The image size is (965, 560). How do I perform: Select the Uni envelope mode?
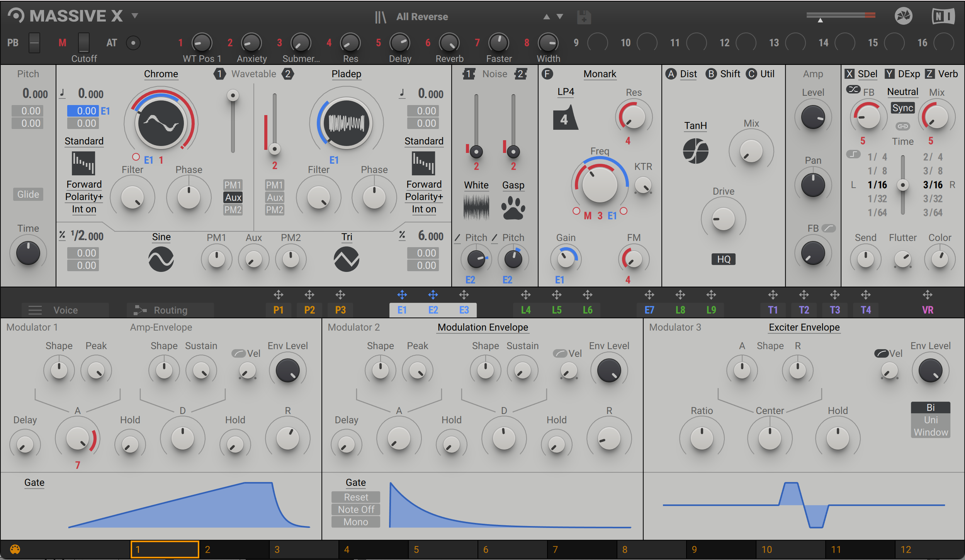coord(931,420)
